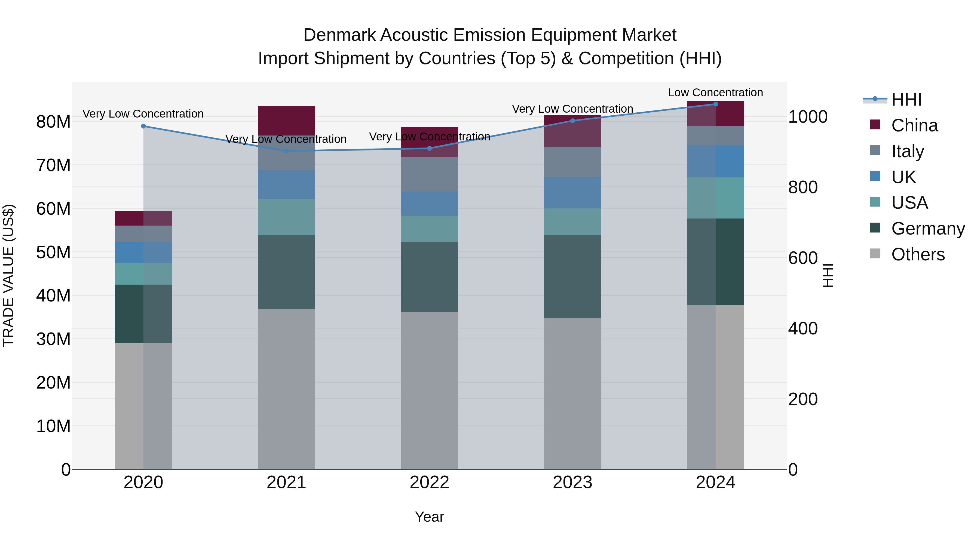
Task: Select the 2020 HHI data point
Action: click(143, 126)
